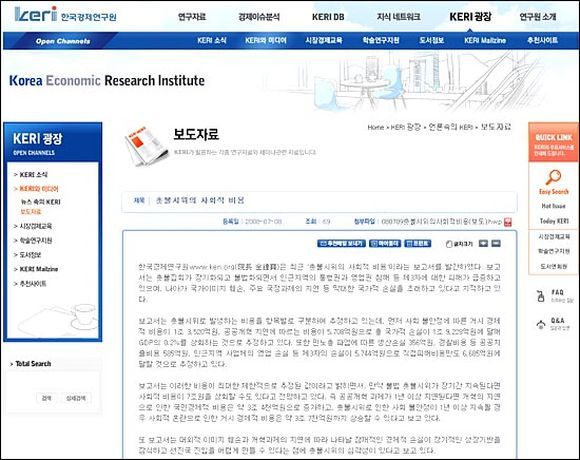
Task: Open 학술연구지원 in the quick link panel
Action: click(x=554, y=251)
